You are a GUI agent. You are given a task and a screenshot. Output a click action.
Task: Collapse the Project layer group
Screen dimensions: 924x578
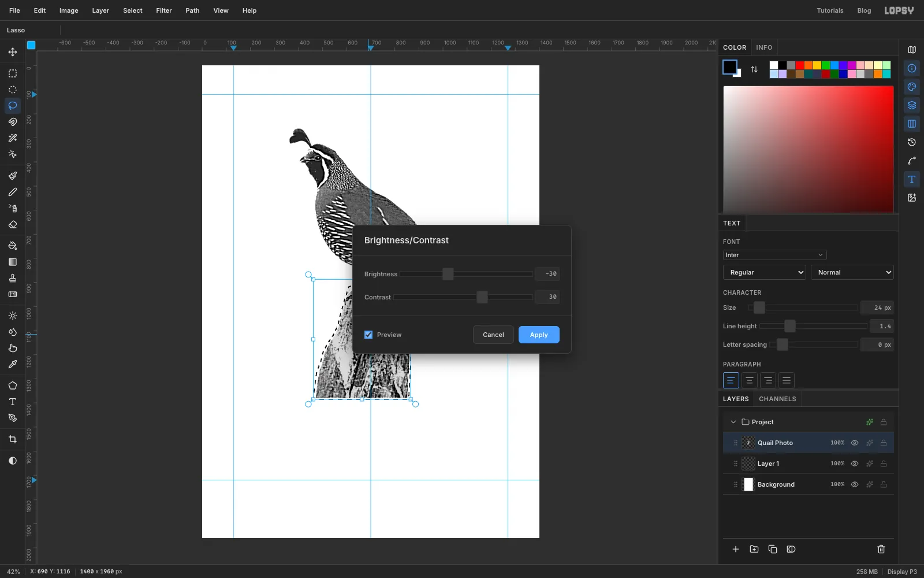[x=733, y=422]
